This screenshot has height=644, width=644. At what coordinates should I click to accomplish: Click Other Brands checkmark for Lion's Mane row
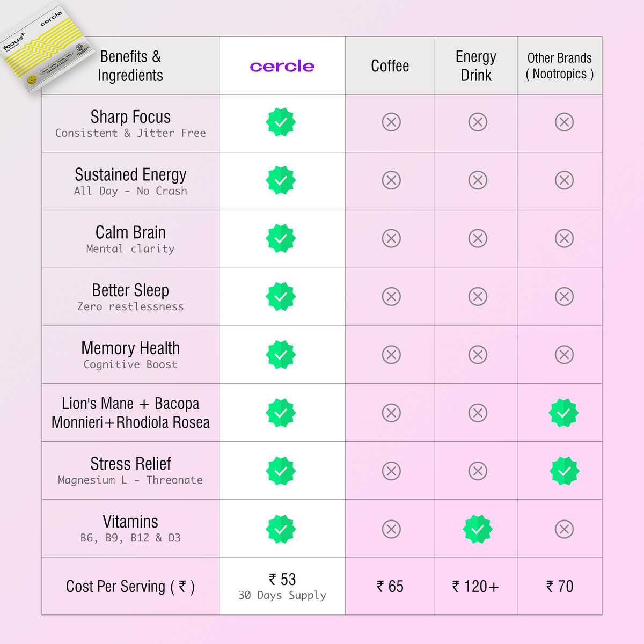click(564, 413)
